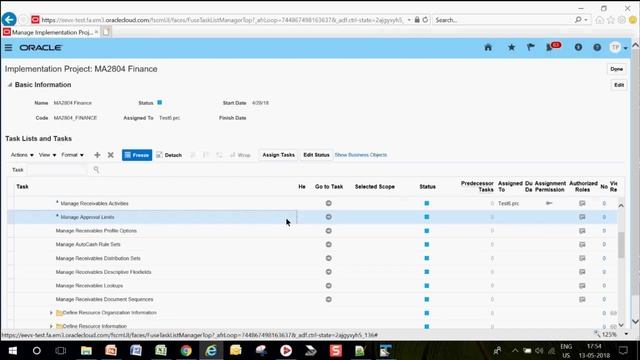
Task: Collapse the Basic Information section
Action: [9, 85]
